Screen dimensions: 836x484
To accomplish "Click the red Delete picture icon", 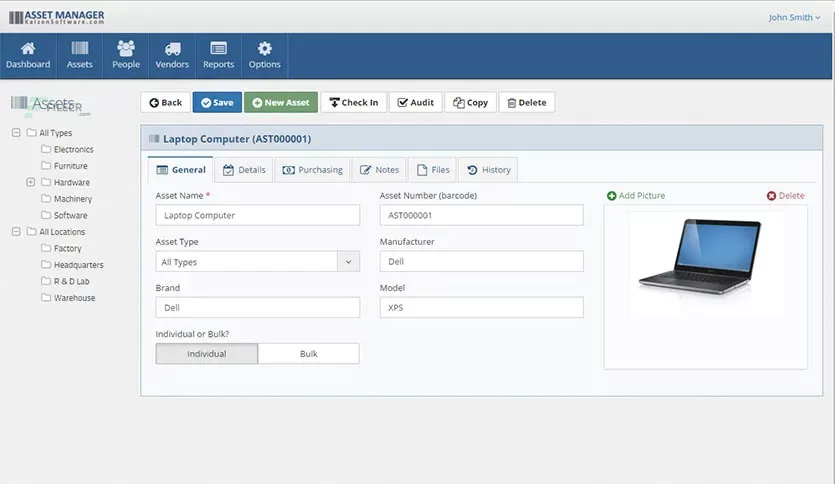I will tap(771, 196).
